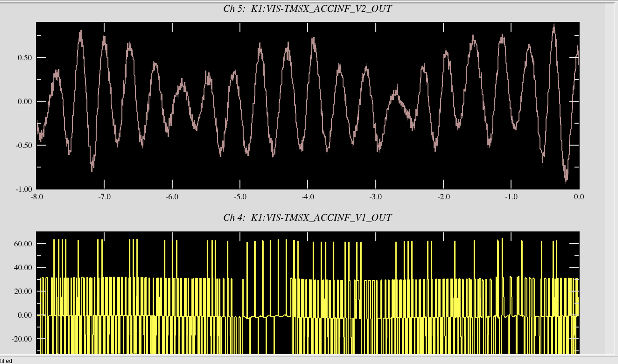Click the 60.00 y-axis label on Ch 4
Screen dimensions: 618x364
click(23, 244)
